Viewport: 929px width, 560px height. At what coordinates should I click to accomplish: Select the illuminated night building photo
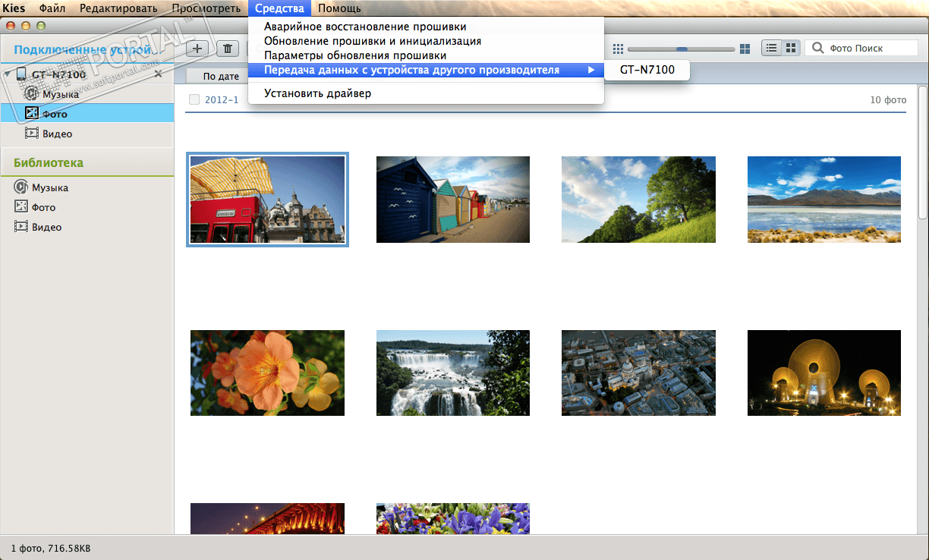pos(824,373)
